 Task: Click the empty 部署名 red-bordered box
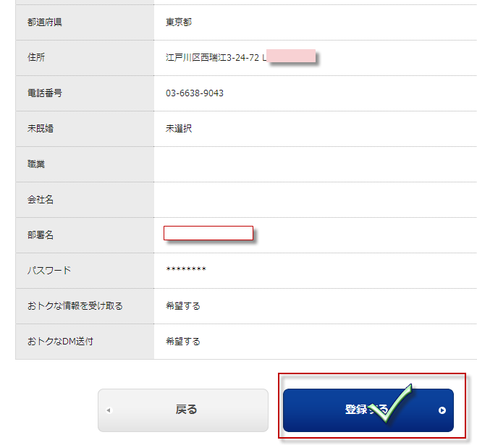tap(208, 233)
